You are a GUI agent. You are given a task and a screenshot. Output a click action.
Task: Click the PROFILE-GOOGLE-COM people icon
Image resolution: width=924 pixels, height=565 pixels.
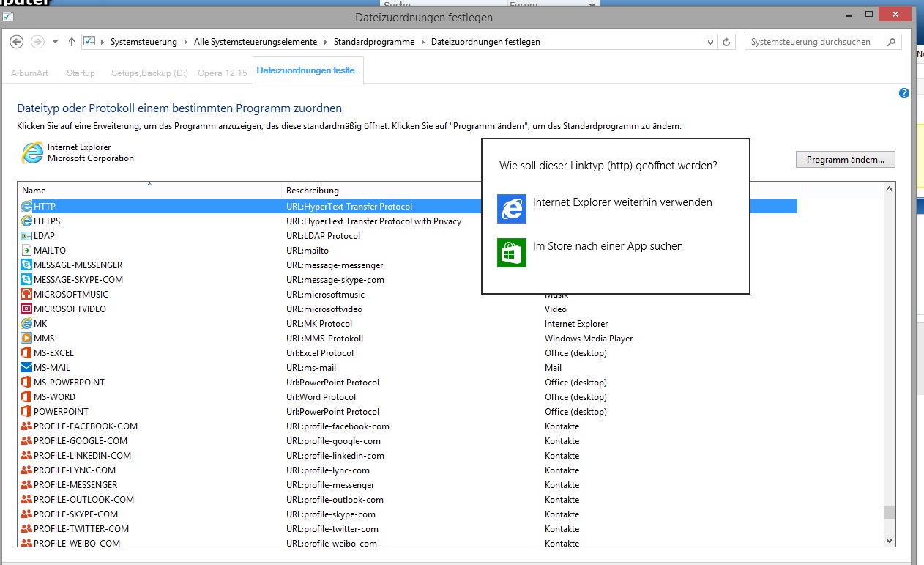point(26,441)
